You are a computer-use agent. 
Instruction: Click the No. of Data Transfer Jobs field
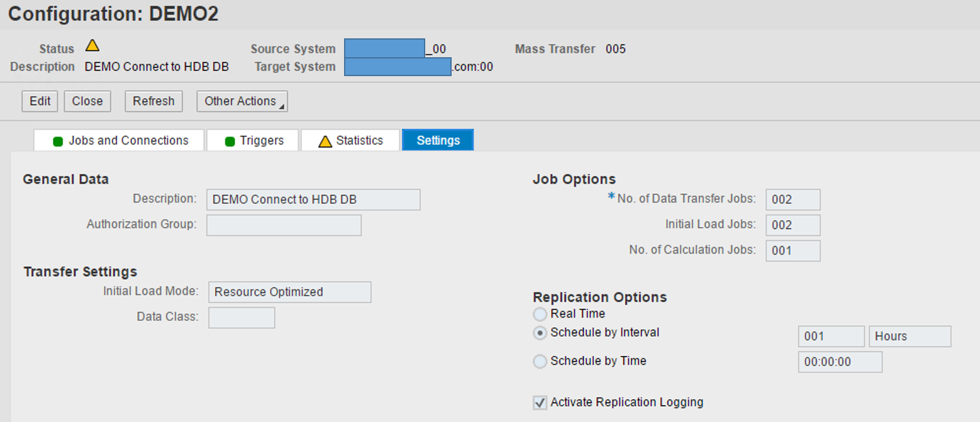click(x=792, y=199)
